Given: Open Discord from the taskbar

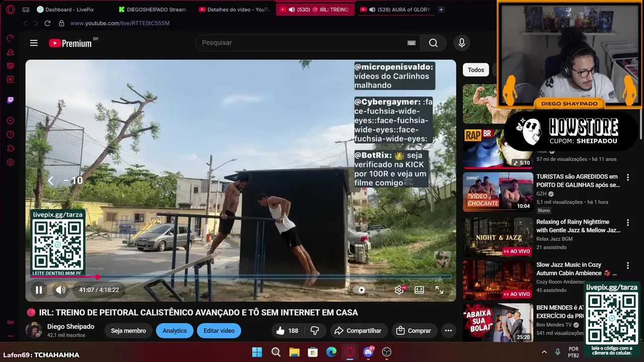Looking at the screenshot, I should (368, 352).
